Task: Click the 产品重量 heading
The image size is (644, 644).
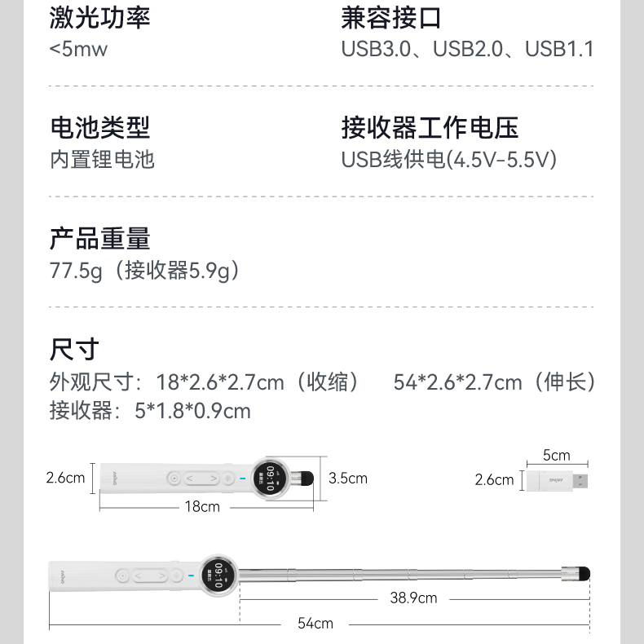Action: pyautogui.click(x=100, y=239)
